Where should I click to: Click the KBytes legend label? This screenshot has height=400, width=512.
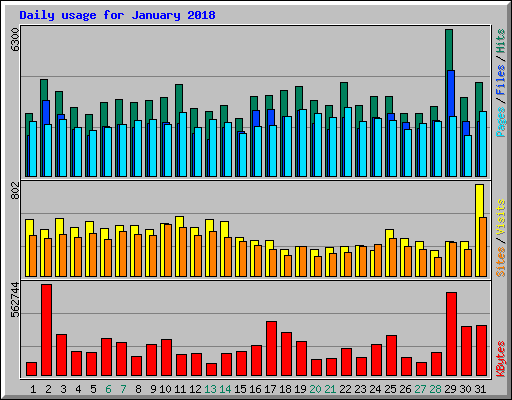[x=501, y=359]
